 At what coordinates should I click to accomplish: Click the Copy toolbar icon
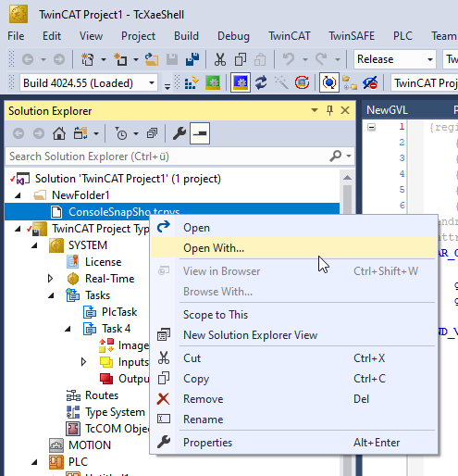click(x=241, y=59)
